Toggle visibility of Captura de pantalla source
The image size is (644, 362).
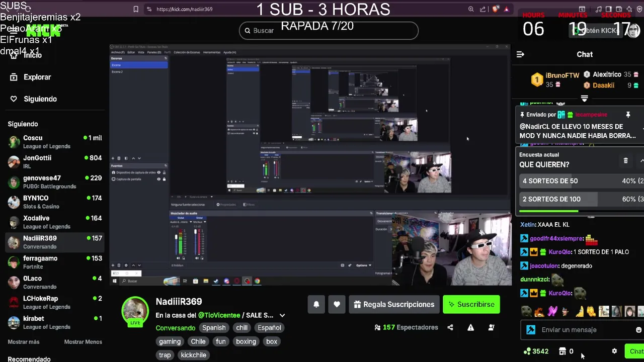click(159, 179)
